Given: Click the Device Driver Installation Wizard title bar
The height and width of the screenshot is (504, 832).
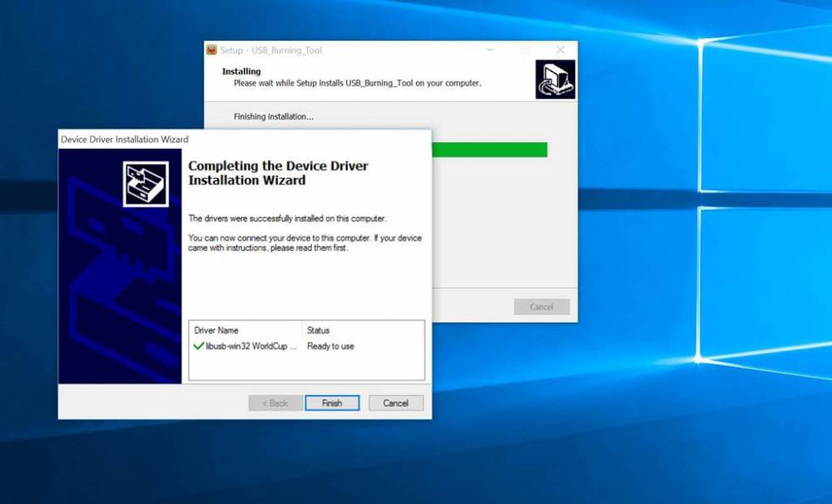Looking at the screenshot, I should [x=244, y=139].
